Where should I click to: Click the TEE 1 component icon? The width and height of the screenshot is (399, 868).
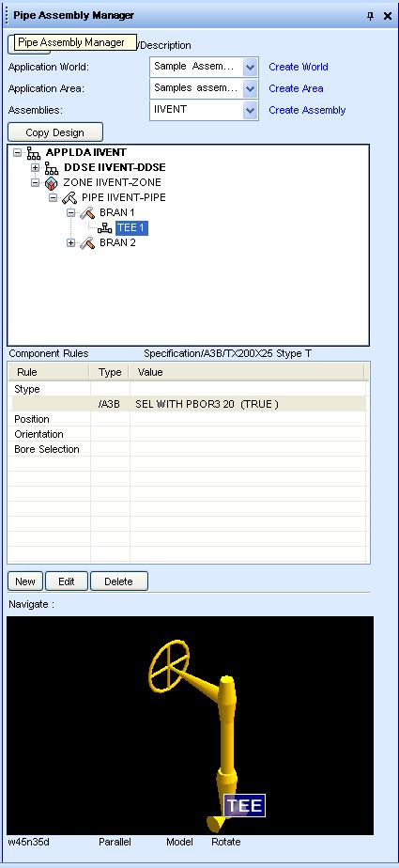tap(104, 228)
